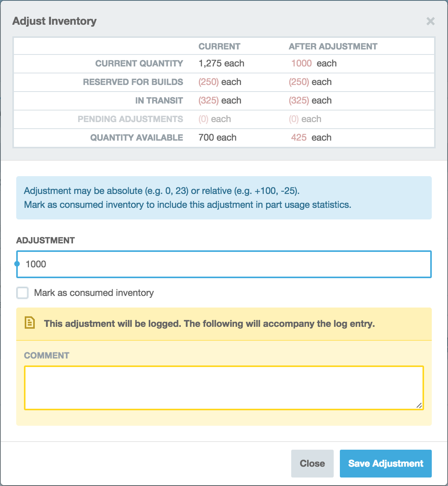The height and width of the screenshot is (486, 448).
Task: Click inside the Comment text area
Action: pyautogui.click(x=224, y=387)
